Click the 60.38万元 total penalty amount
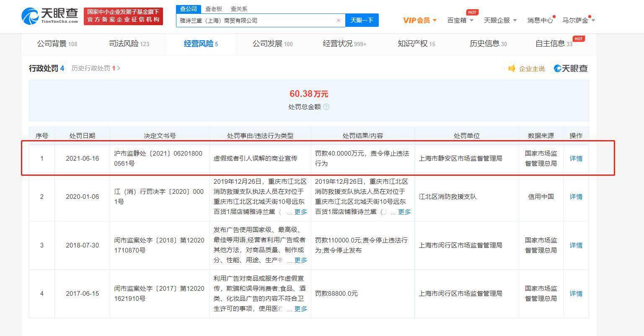Viewport: 644px width, 336px height. 309,94
